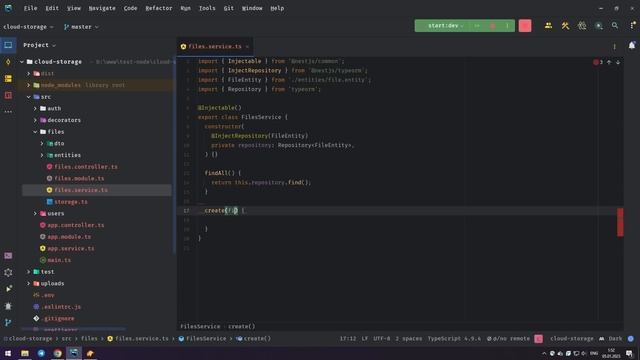This screenshot has width=640, height=360.
Task: Go to previous highlighted error arrow
Action: 609,62
